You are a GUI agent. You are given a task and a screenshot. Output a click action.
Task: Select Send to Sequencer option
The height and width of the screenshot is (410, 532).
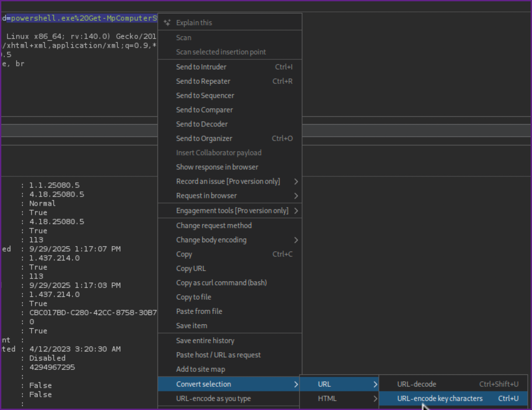pyautogui.click(x=205, y=96)
